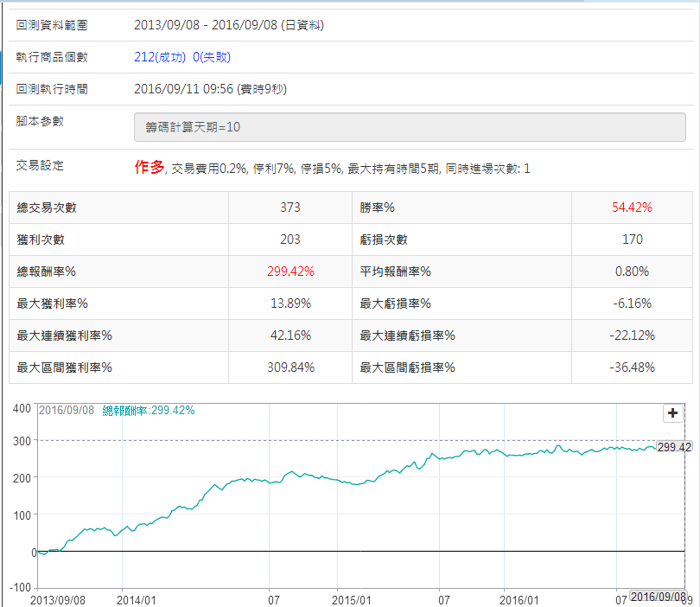
Task: Click the plus icon on the chart
Action: (x=672, y=413)
